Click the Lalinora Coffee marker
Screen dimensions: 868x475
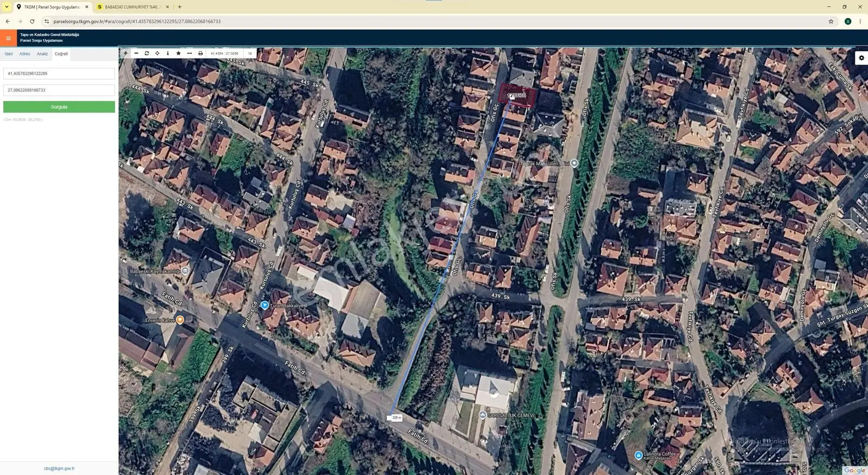[x=639, y=455]
